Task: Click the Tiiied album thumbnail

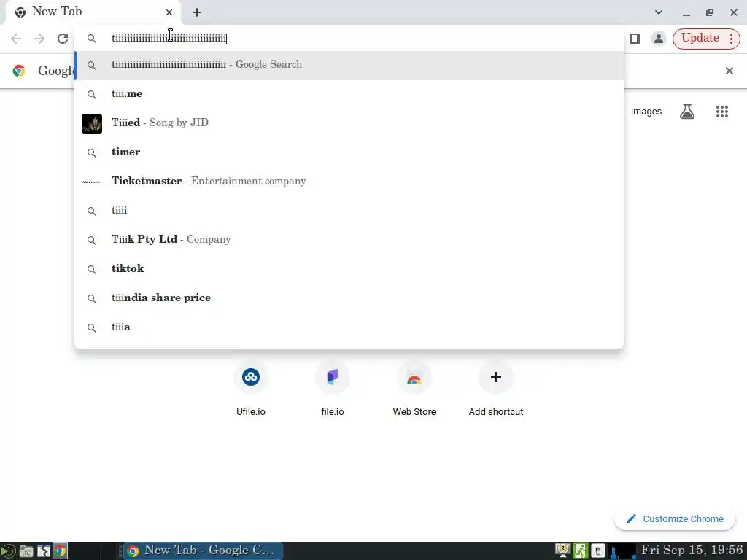Action: [92, 124]
